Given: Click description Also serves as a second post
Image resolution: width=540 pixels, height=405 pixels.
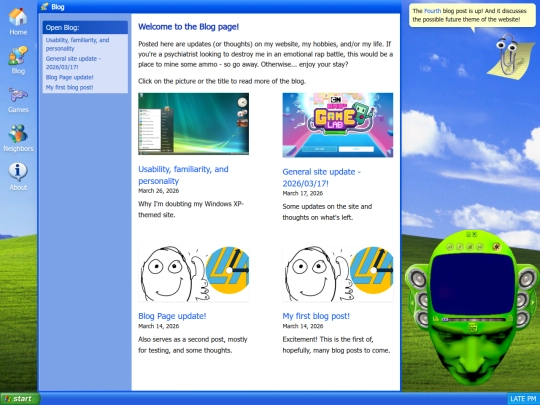Looking at the screenshot, I should [193, 345].
